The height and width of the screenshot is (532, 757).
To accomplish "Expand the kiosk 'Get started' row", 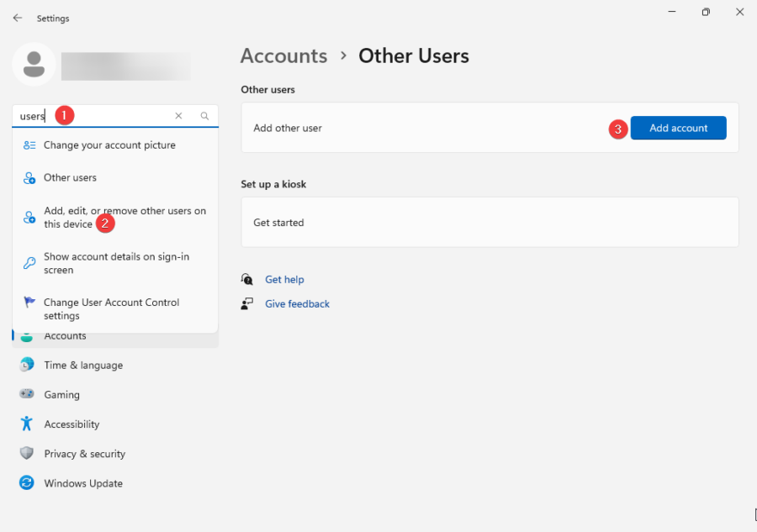I will point(490,223).
